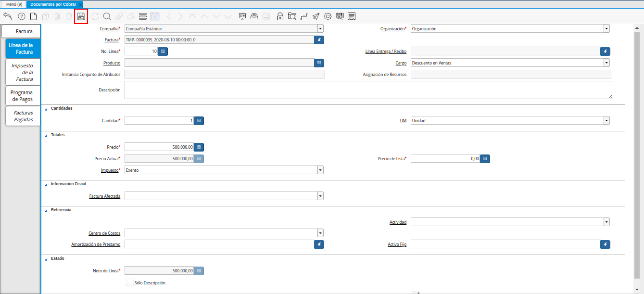
Task: Click the barcode product info icon
Action: pyautogui.click(x=340, y=16)
